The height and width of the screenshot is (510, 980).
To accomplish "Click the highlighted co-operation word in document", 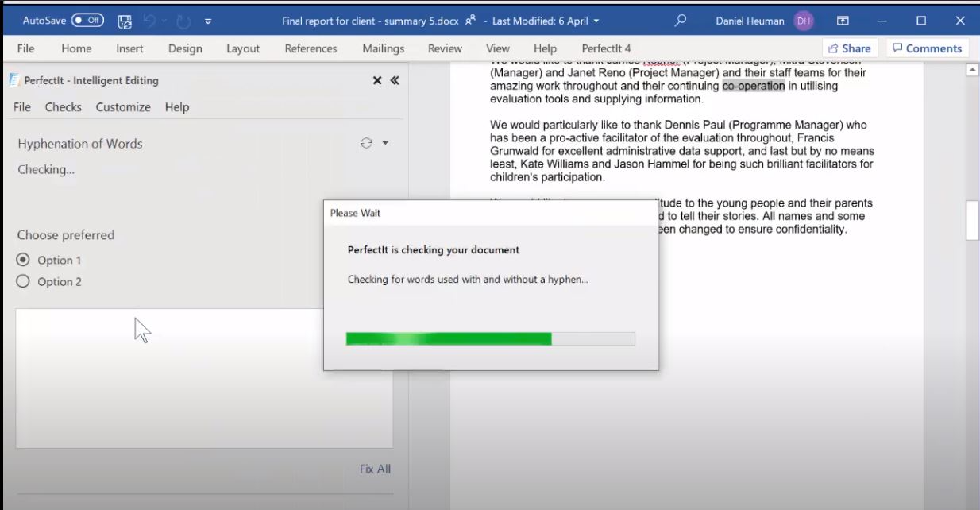I will (753, 86).
